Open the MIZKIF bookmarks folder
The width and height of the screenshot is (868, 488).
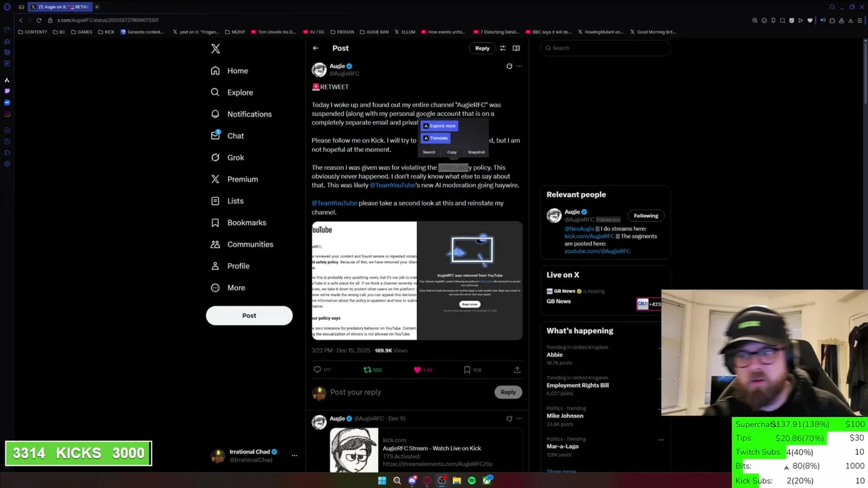coord(235,32)
